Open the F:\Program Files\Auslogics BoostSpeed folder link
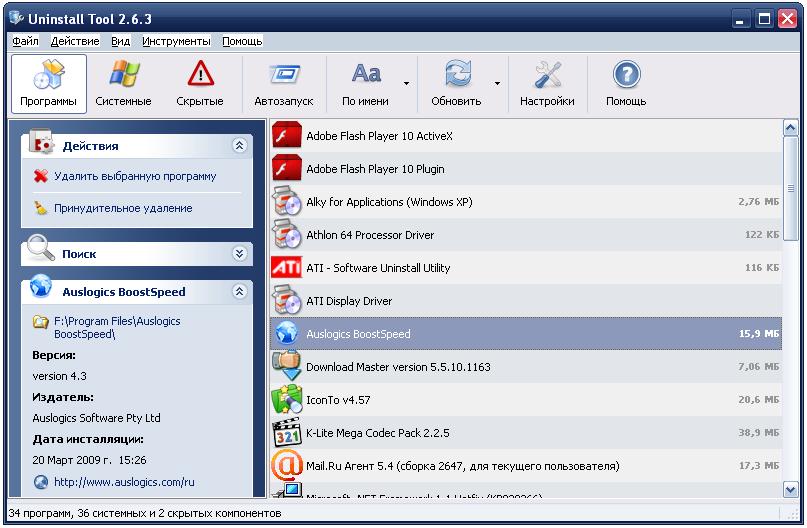Image resolution: width=807 pixels, height=528 pixels. [117, 327]
